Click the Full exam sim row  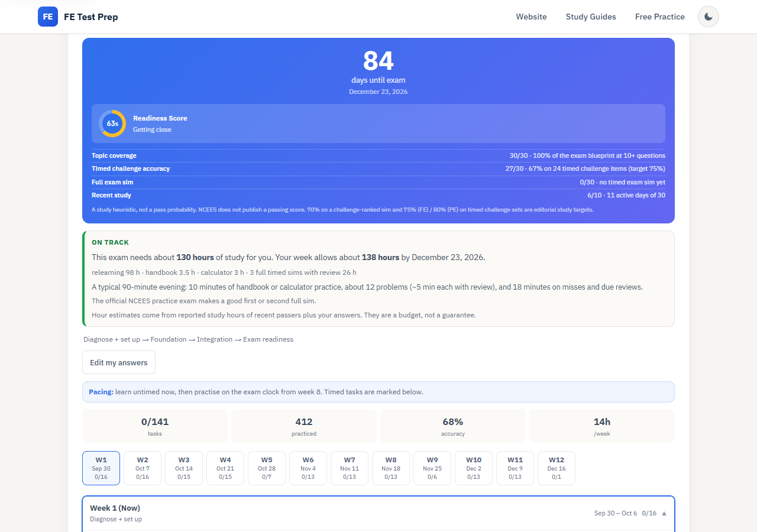tap(378, 182)
